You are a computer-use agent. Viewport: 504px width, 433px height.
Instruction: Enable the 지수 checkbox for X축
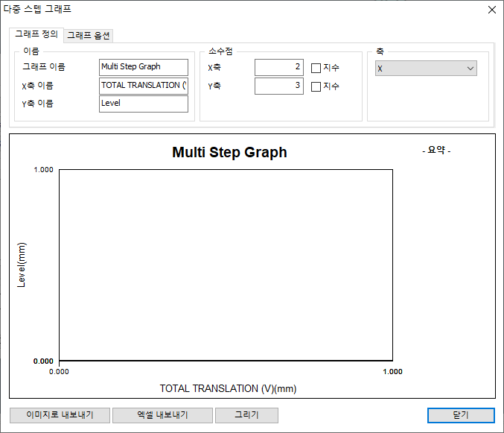coord(316,68)
